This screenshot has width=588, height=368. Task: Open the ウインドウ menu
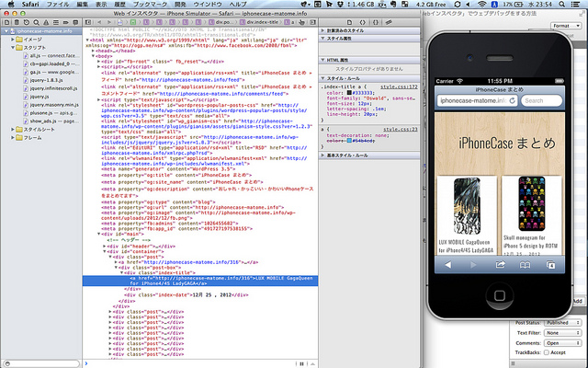click(208, 5)
